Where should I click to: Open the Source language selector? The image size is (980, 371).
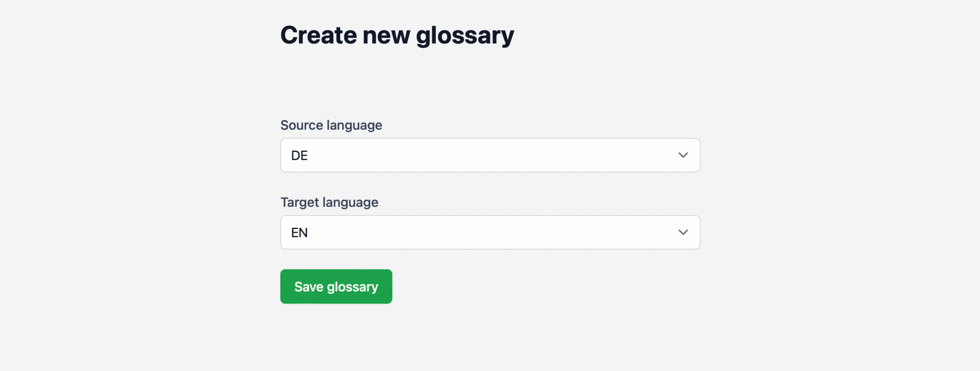tap(490, 155)
